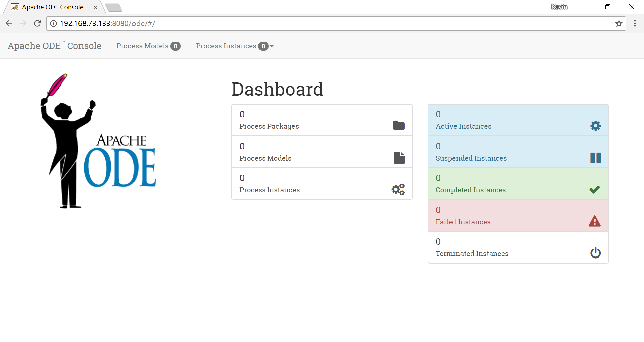644x342 pixels.
Task: Click the gears icon beside Process Instances
Action: pos(398,189)
